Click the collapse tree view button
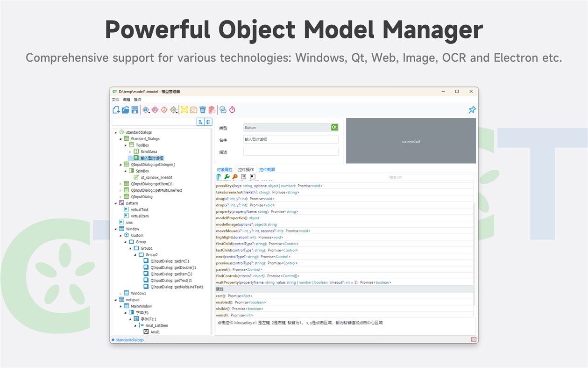588x368 pixels. click(208, 122)
